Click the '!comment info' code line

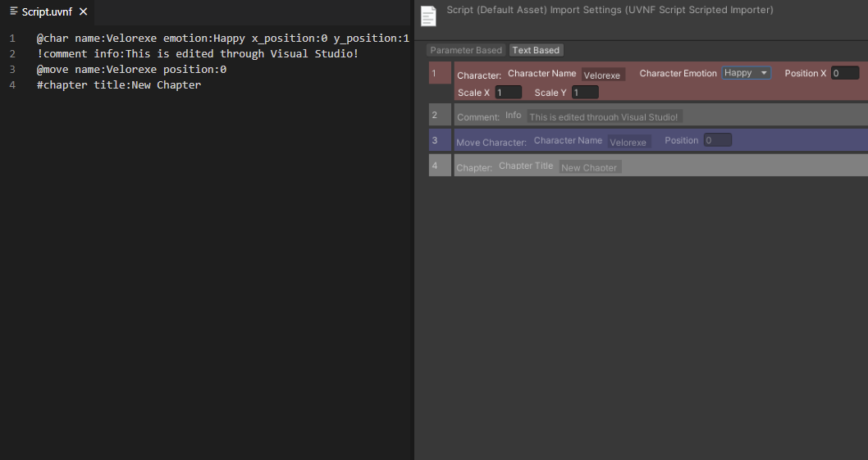[198, 53]
